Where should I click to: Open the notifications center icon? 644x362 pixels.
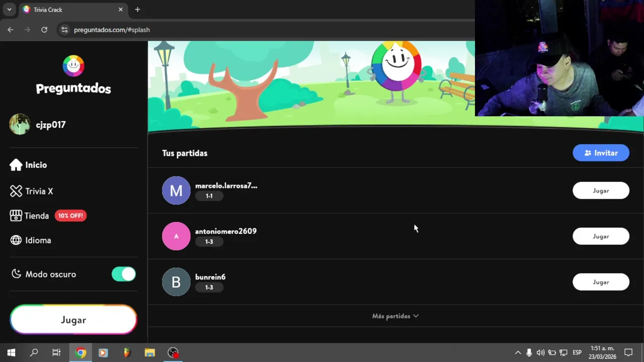click(x=628, y=352)
